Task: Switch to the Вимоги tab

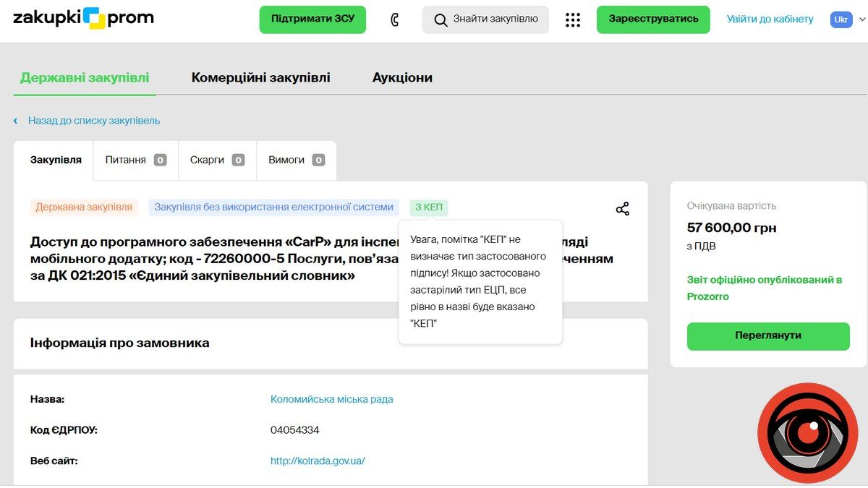Action: [295, 160]
